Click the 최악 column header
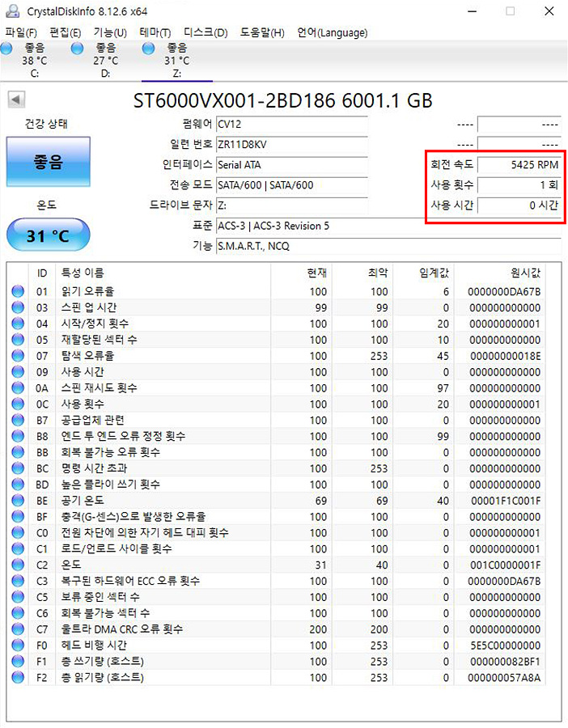 tap(362, 273)
